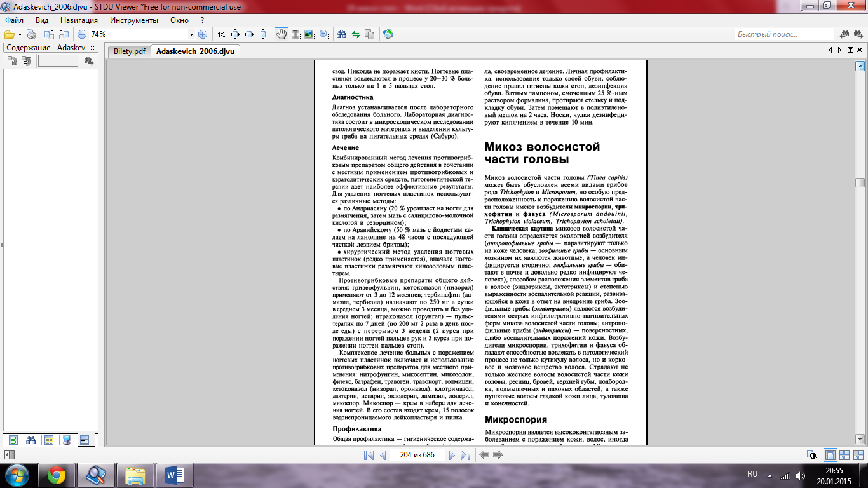Zoom out with the minus icon
The width and height of the screenshot is (868, 488).
tap(82, 34)
